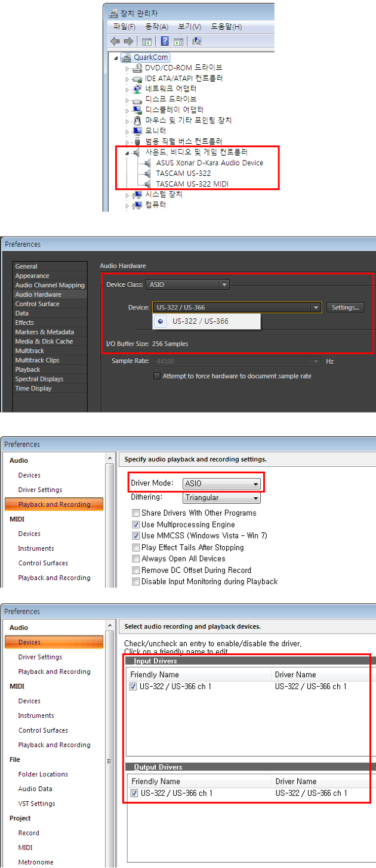
Task: Check Always Open All Devices
Action: tap(135, 559)
